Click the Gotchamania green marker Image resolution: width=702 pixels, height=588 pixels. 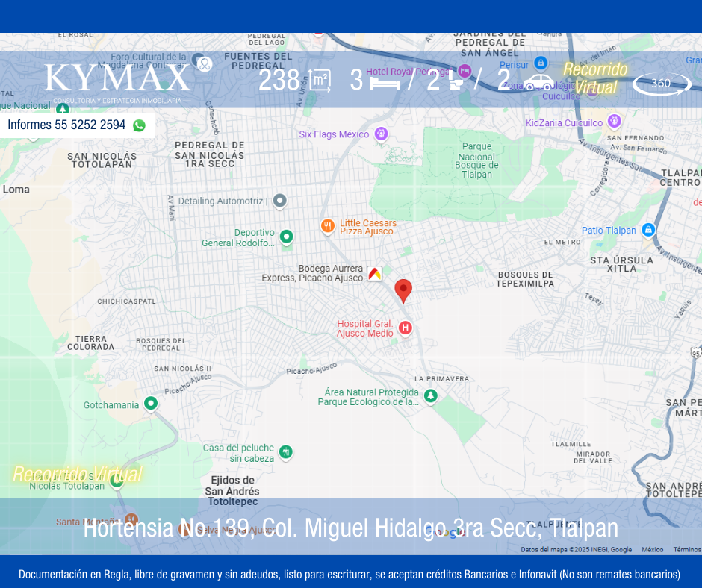click(151, 404)
